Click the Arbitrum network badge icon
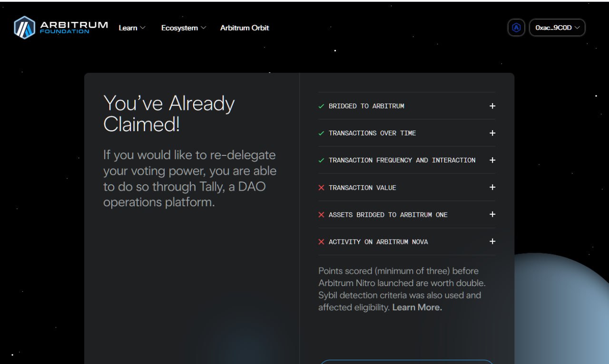 click(516, 28)
